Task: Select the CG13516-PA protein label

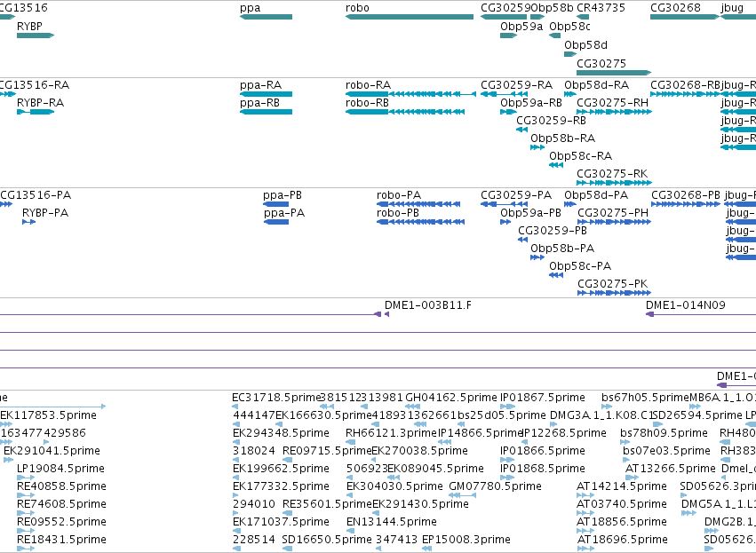Action: click(36, 195)
